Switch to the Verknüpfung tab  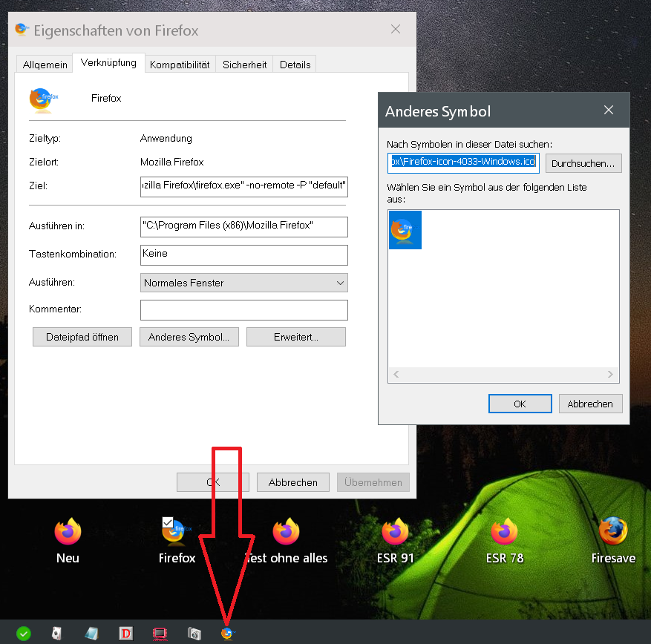click(x=108, y=62)
